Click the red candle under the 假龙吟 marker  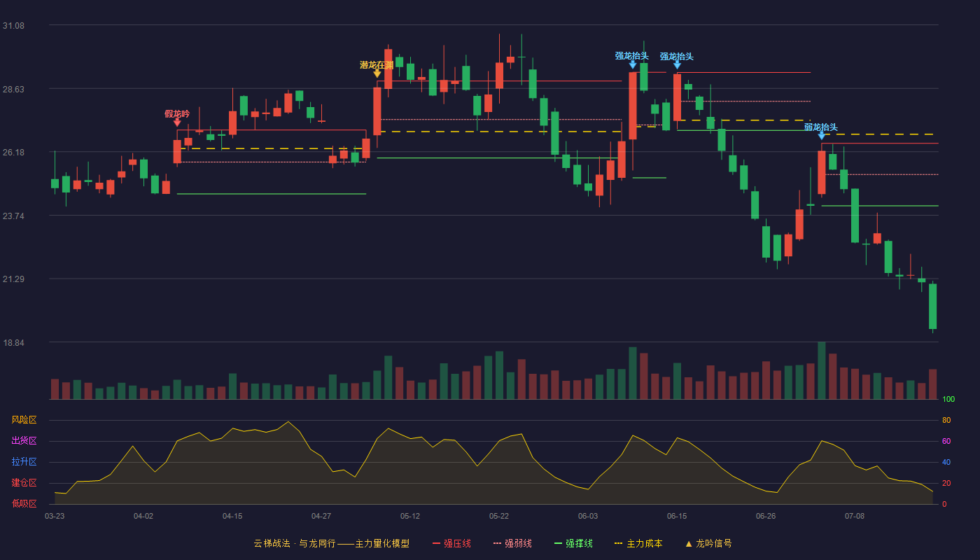[177, 152]
